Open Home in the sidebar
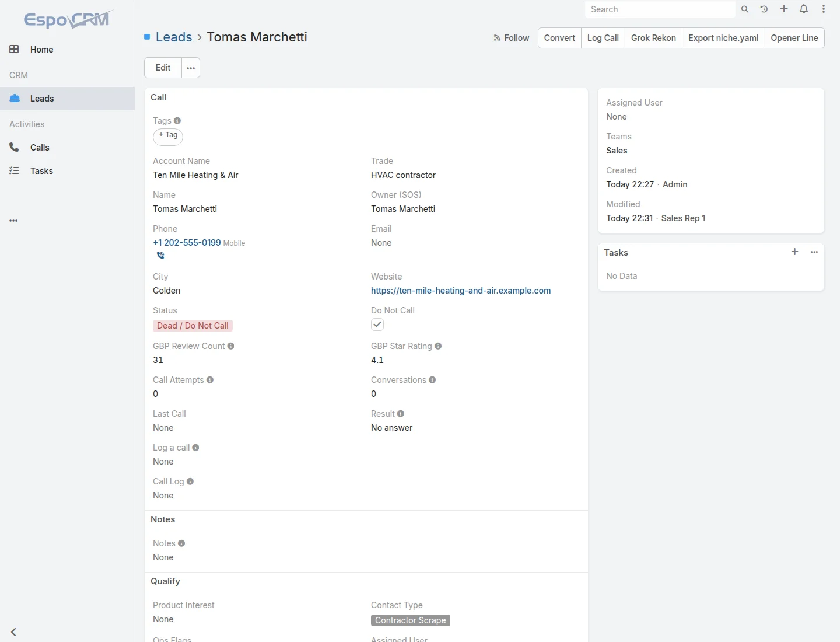Viewport: 840px width, 642px height. pos(67,50)
